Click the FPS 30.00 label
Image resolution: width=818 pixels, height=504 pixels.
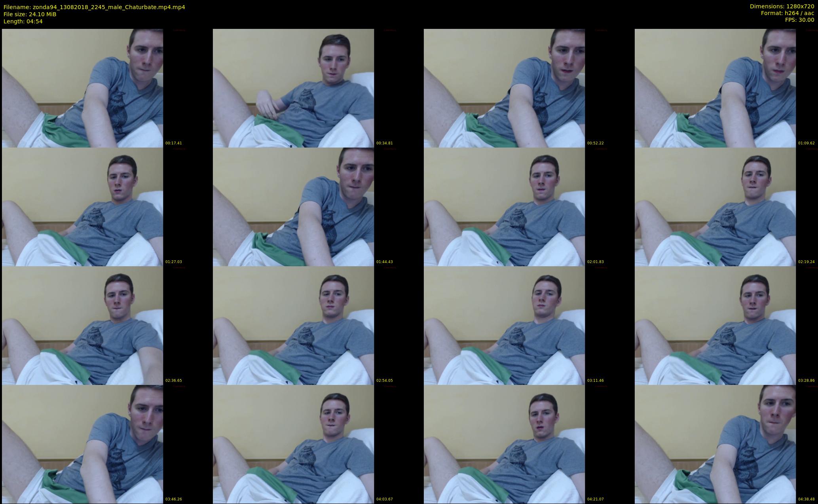(799, 20)
